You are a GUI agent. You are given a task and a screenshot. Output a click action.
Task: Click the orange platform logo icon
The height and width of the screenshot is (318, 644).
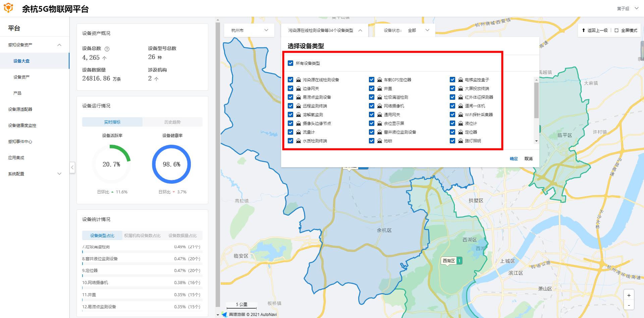pyautogui.click(x=8, y=8)
